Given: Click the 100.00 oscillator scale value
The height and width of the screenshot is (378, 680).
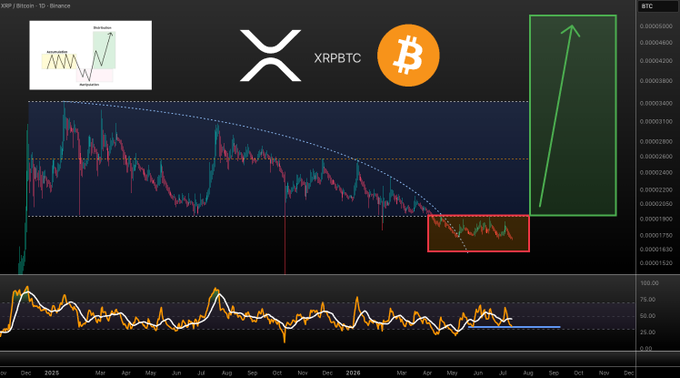Looking at the screenshot, I should click(x=649, y=283).
